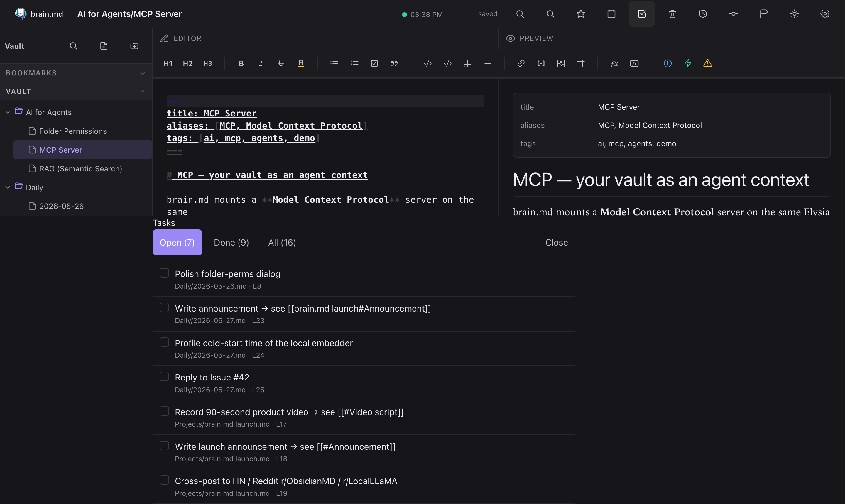Image resolution: width=845 pixels, height=504 pixels.
Task: Toggle bold formatting
Action: [x=241, y=63]
